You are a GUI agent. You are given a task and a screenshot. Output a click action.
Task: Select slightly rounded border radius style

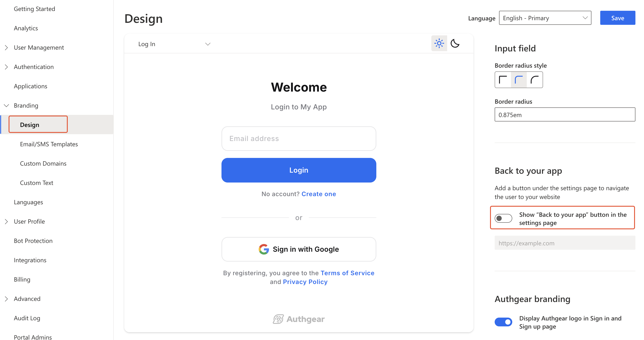519,80
